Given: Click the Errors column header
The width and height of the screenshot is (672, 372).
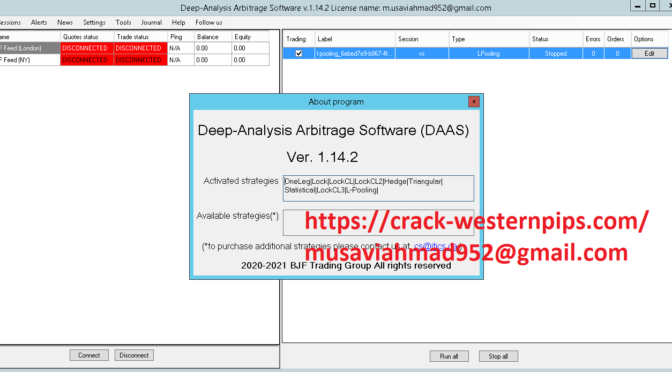Looking at the screenshot, I should point(593,39).
